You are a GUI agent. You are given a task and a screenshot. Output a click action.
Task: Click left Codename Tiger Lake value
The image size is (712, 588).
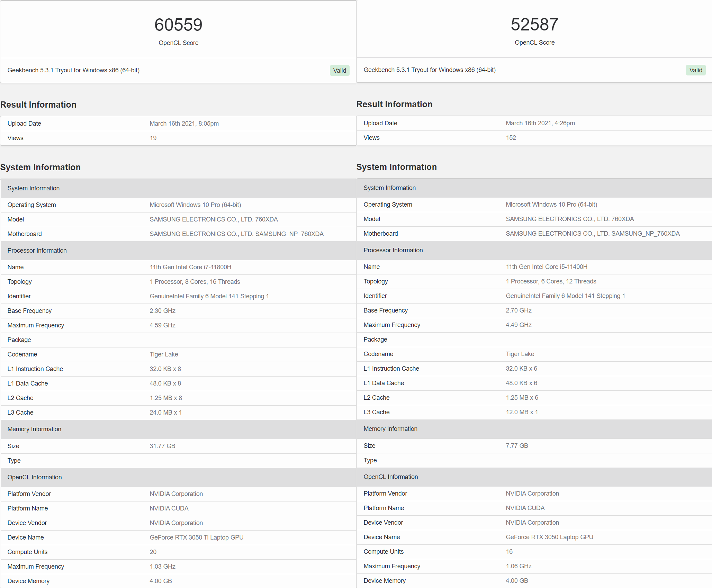click(x=164, y=354)
